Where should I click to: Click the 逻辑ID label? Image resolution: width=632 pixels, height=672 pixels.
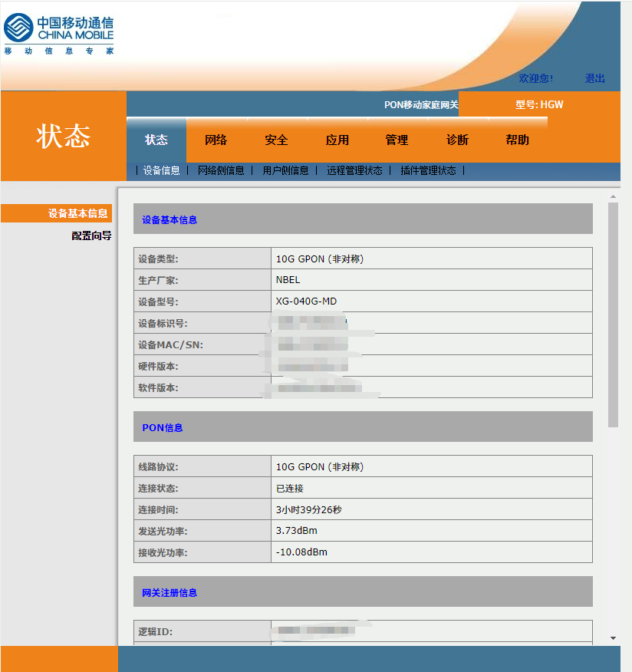pos(155,631)
